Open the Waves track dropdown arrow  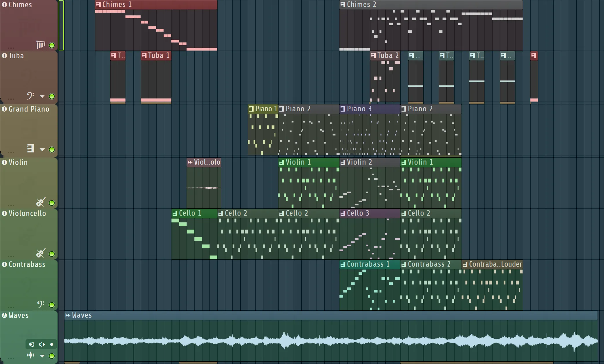click(x=42, y=356)
